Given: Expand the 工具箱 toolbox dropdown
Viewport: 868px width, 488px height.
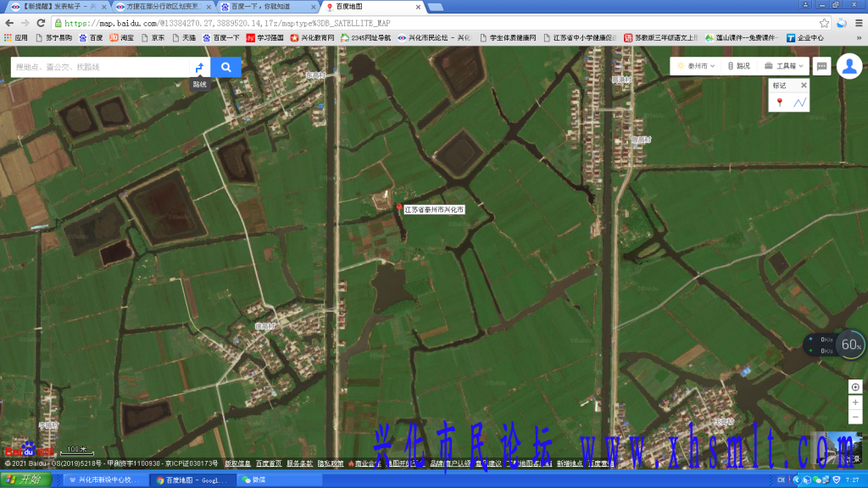Looking at the screenshot, I should point(783,66).
